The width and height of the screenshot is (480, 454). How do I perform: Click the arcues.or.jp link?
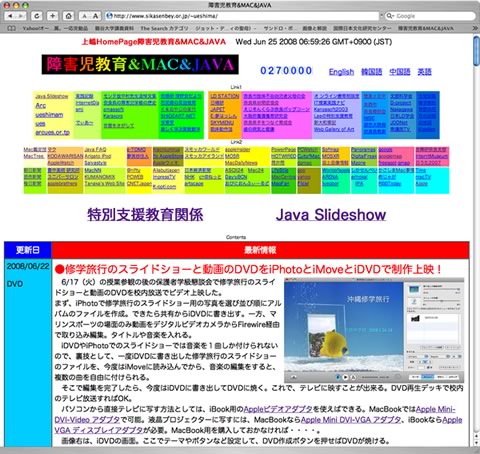52,132
